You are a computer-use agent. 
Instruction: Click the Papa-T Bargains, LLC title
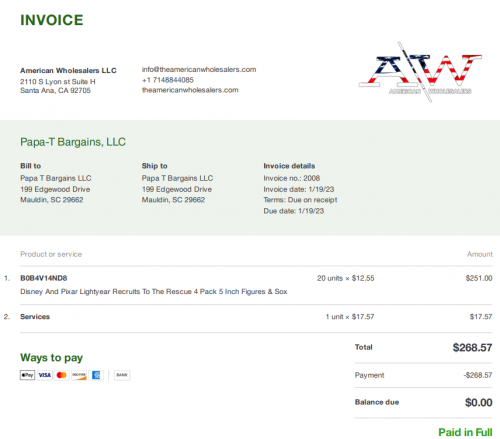[73, 142]
